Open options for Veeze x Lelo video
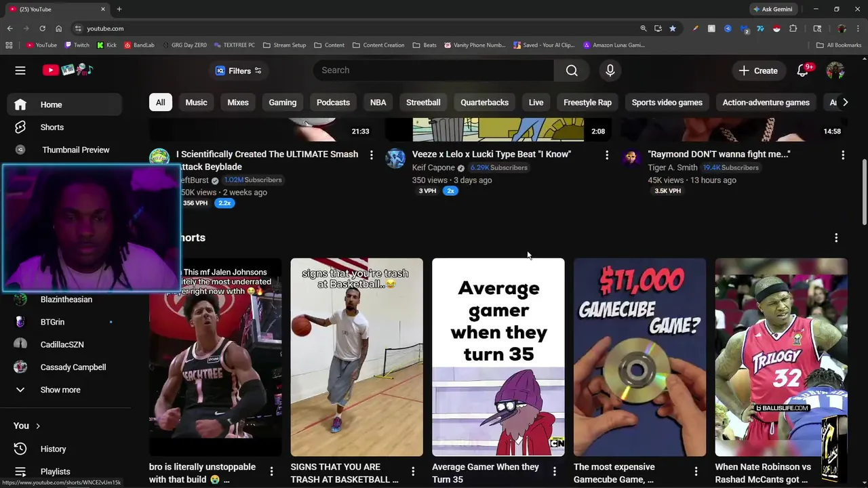This screenshot has height=488, width=868. pos(607,155)
